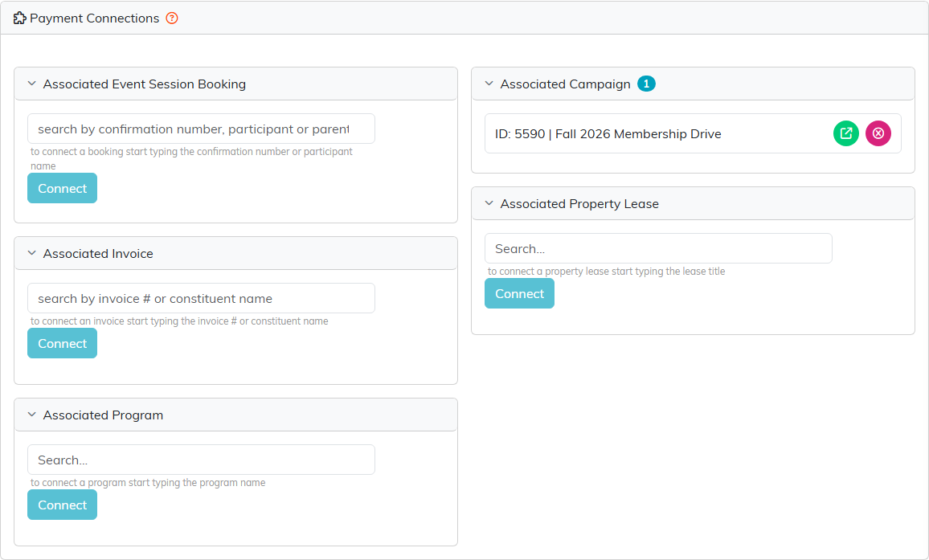Image resolution: width=929 pixels, height=560 pixels.
Task: Click Connect under Event Session Booking
Action: [x=62, y=189]
